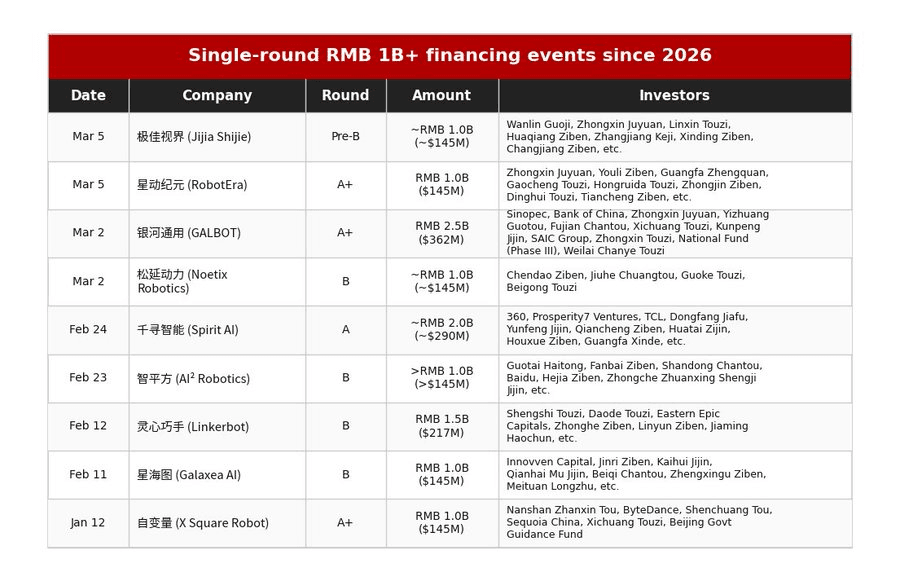Click the RMB 1.5B amount cell
Screen dimensions: 900x581
point(441,426)
